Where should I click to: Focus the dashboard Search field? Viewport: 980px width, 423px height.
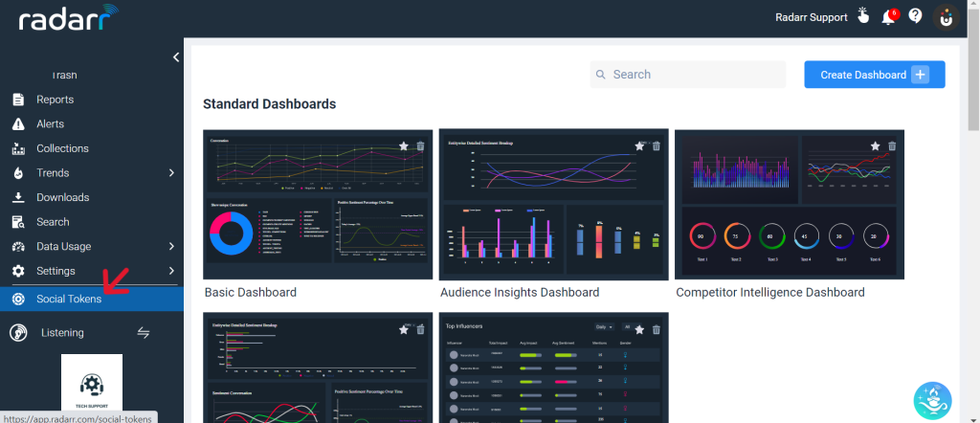687,75
